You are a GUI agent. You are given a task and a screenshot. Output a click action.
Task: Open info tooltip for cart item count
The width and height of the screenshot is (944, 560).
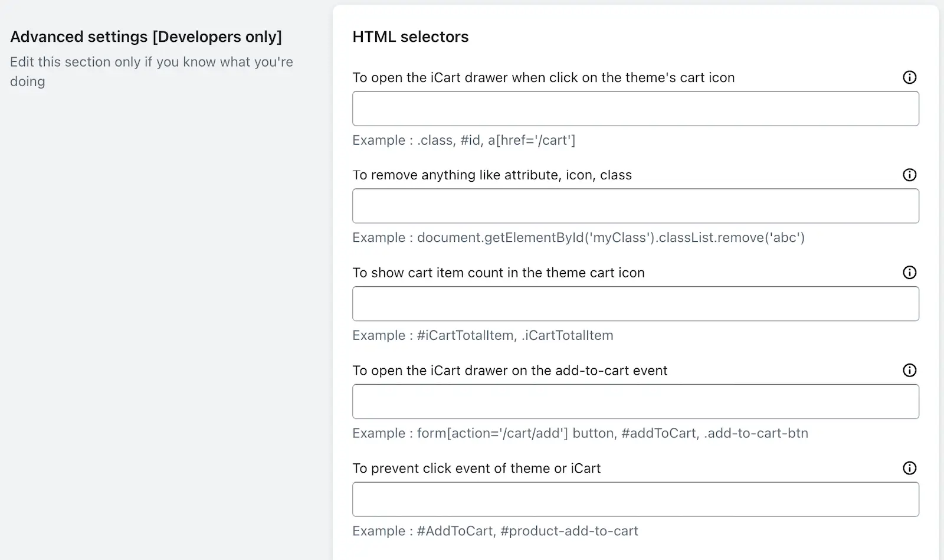pos(909,273)
